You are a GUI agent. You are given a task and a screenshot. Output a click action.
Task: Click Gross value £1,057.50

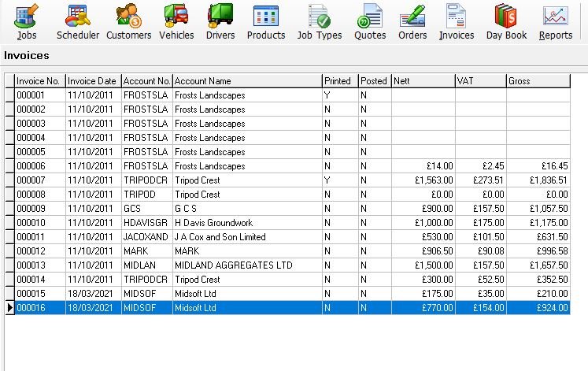point(538,209)
